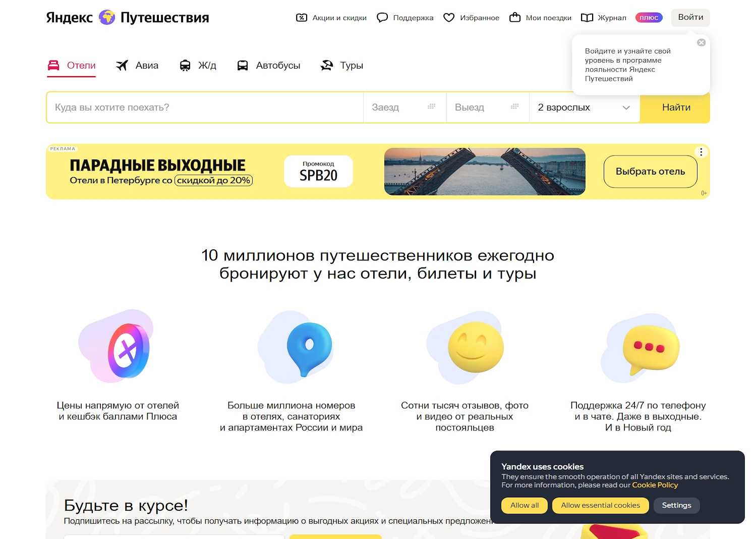Open Поддержка from the header
The image size is (756, 539).
[405, 18]
